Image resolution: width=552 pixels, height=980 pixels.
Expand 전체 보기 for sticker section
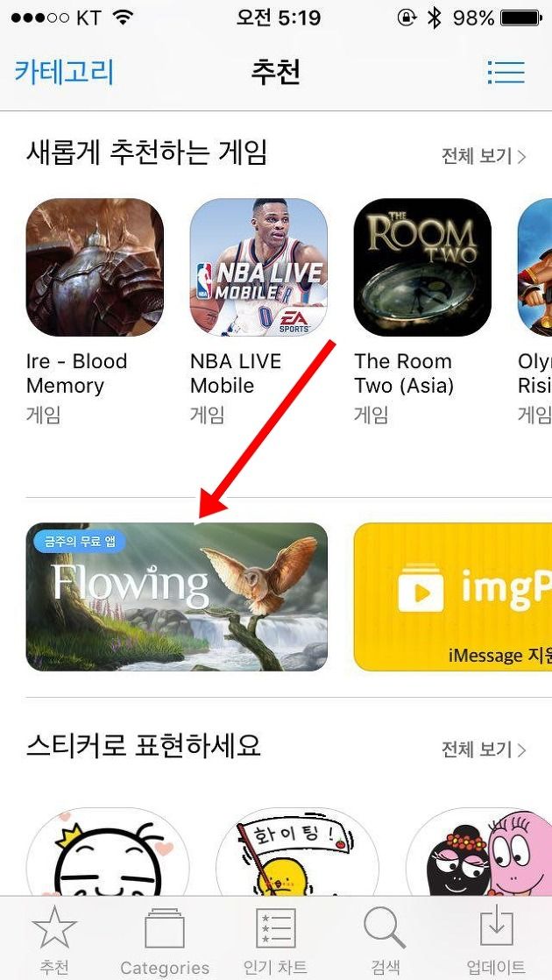484,749
